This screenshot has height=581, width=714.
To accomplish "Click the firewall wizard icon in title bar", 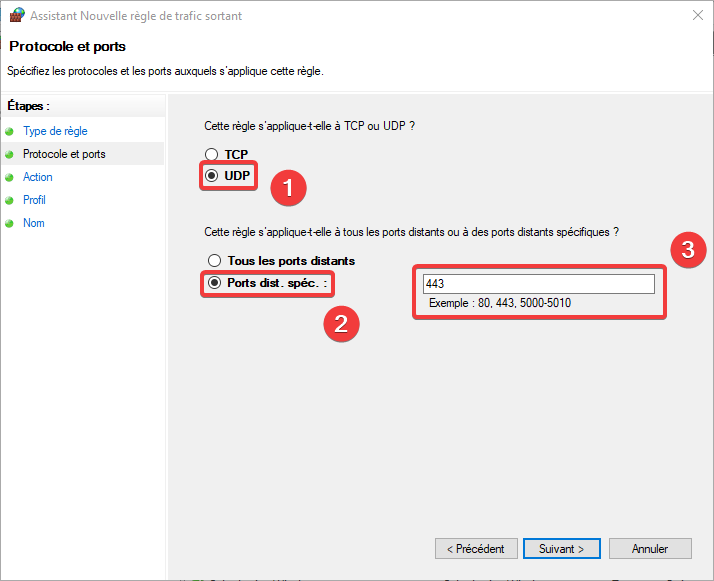I will tap(17, 15).
